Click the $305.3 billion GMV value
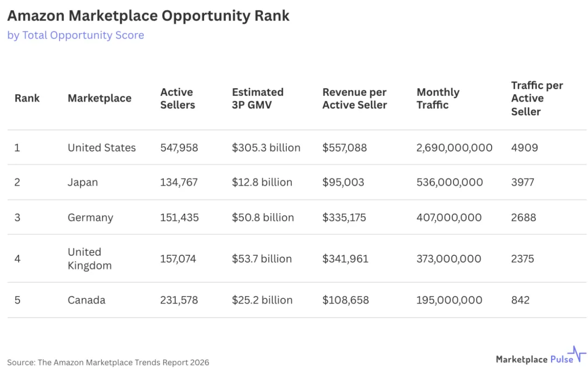Image resolution: width=588 pixels, height=368 pixels. 266,147
